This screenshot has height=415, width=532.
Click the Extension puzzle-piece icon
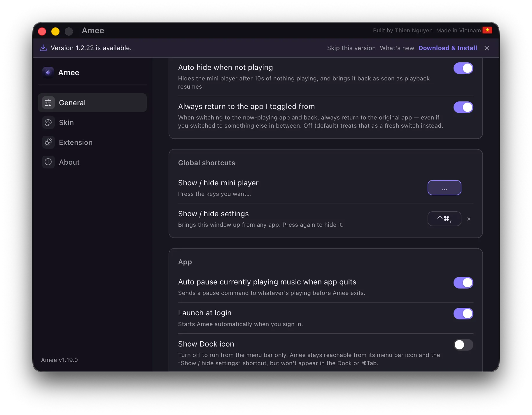tap(48, 142)
